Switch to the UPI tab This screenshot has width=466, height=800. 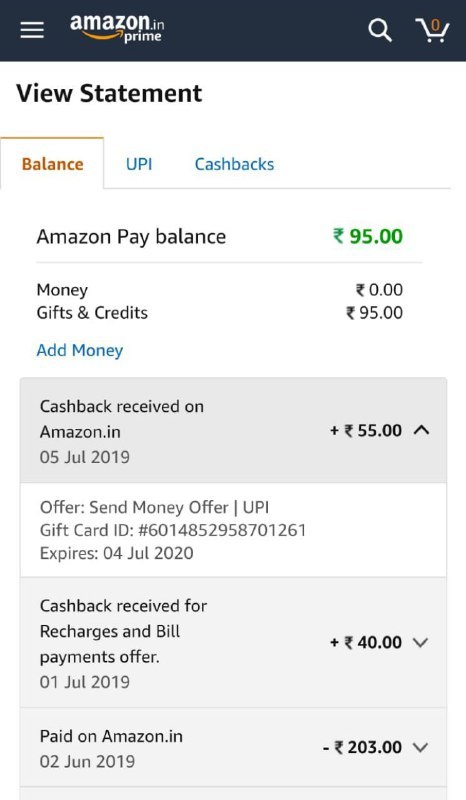pos(139,164)
